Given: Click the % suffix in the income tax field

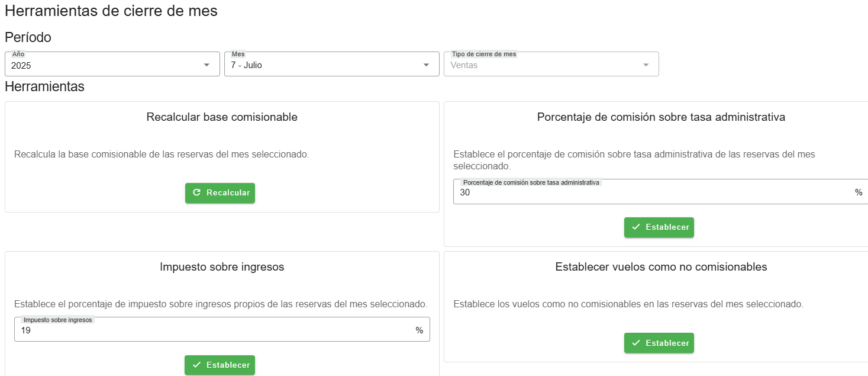Looking at the screenshot, I should pos(419,330).
